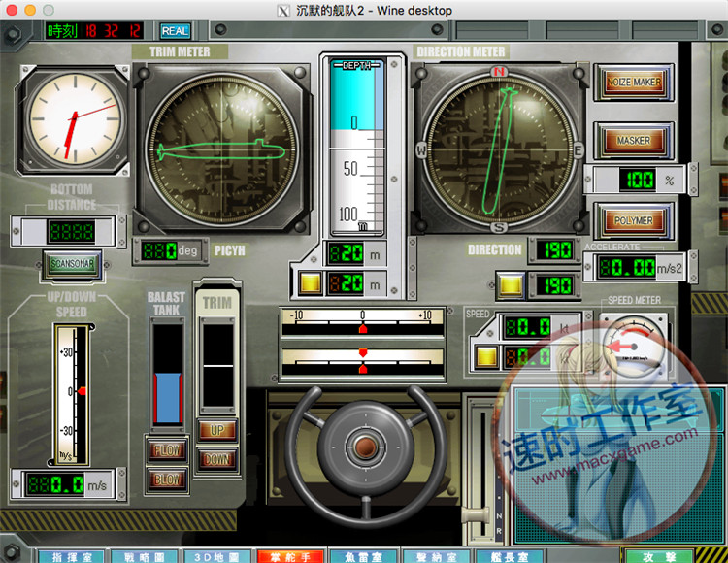
Task: Click the X11 icon in title bar
Action: (283, 11)
